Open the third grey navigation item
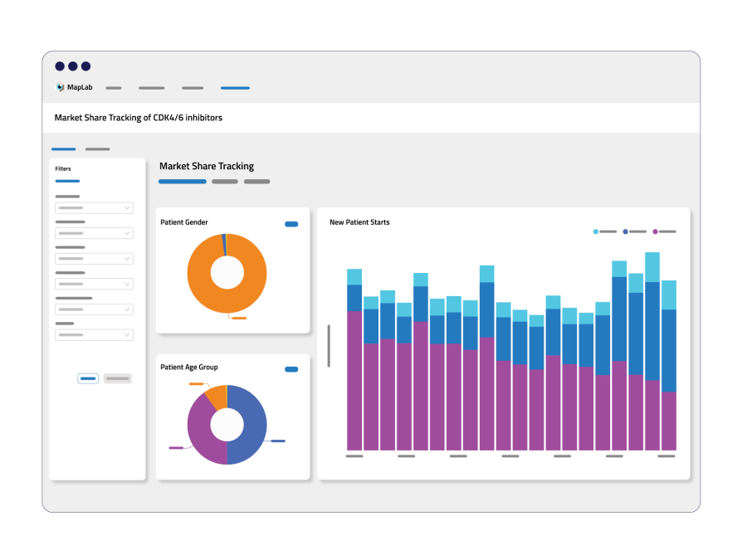 pyautogui.click(x=193, y=88)
